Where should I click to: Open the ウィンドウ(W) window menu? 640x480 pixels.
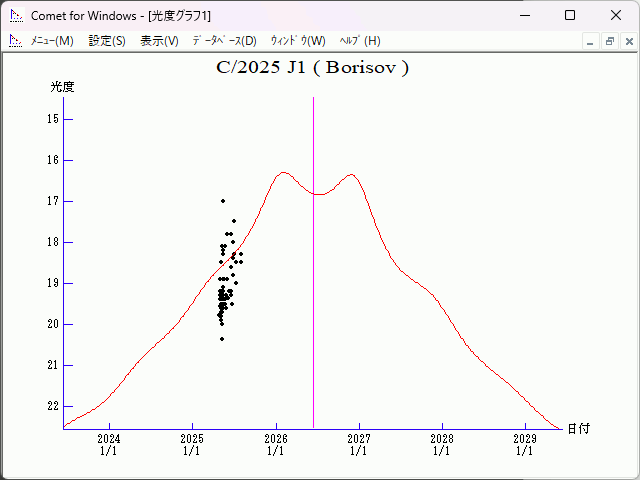tap(298, 41)
